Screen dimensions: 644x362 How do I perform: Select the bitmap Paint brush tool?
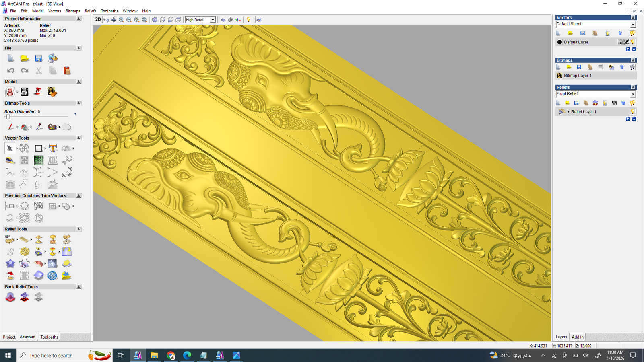tap(10, 127)
